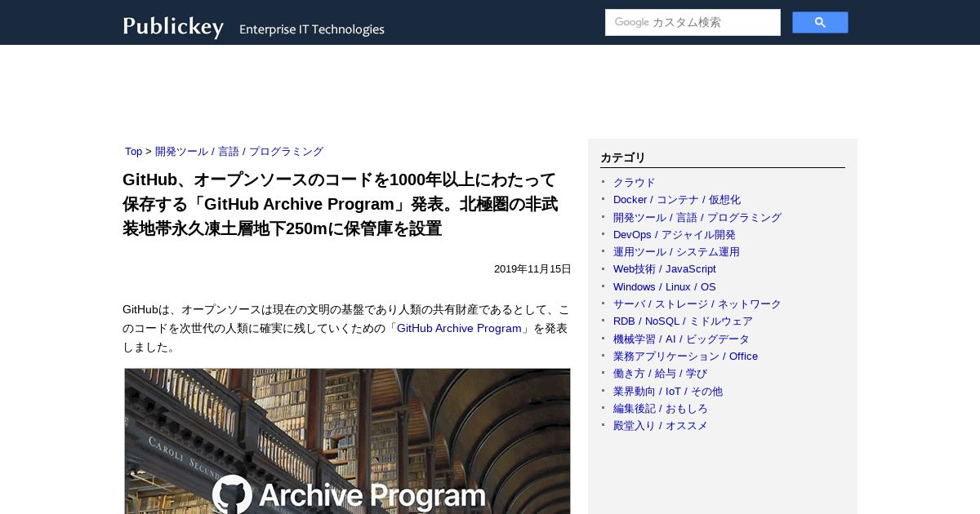Select Windows / Linux / OS category
Screen dimensions: 980x514
pos(665,286)
